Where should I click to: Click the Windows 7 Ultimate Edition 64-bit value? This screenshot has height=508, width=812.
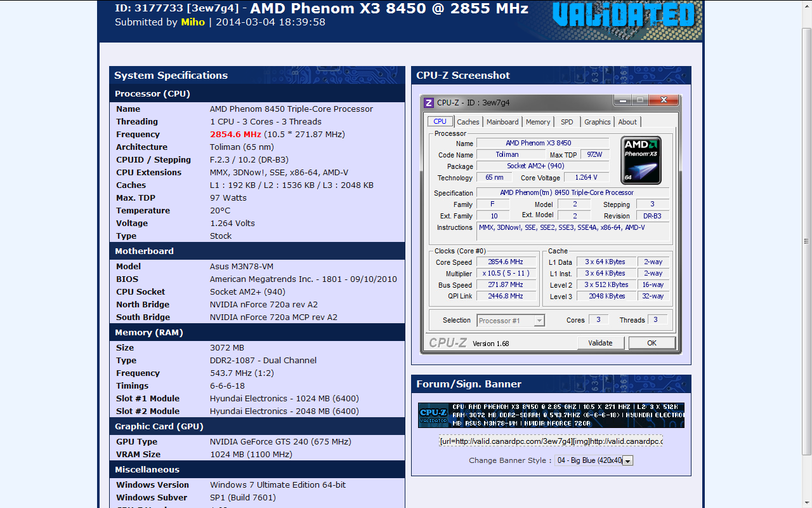click(278, 485)
